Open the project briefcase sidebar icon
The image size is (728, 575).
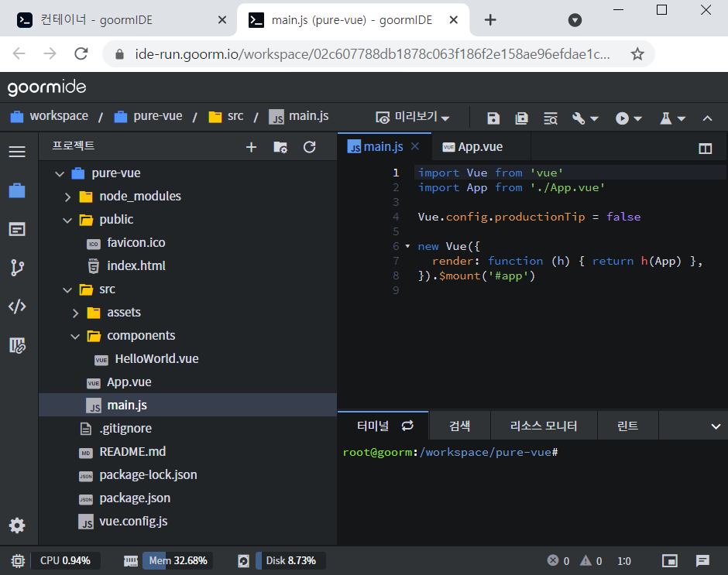(x=17, y=190)
